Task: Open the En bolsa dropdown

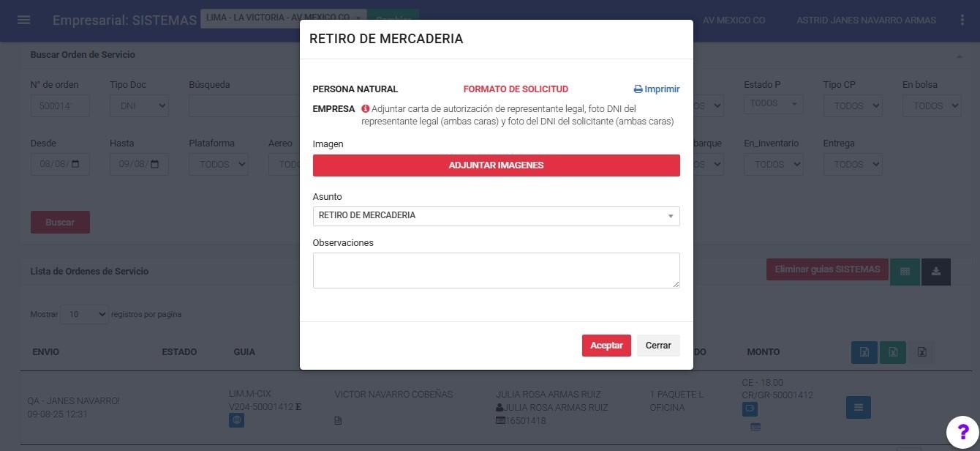Action: click(931, 105)
